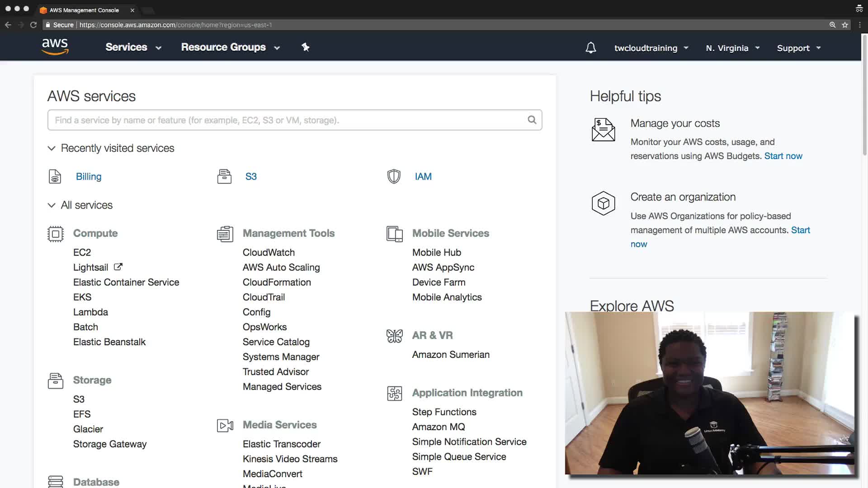
Task: Open Lightsail external link icon
Action: pos(118,267)
